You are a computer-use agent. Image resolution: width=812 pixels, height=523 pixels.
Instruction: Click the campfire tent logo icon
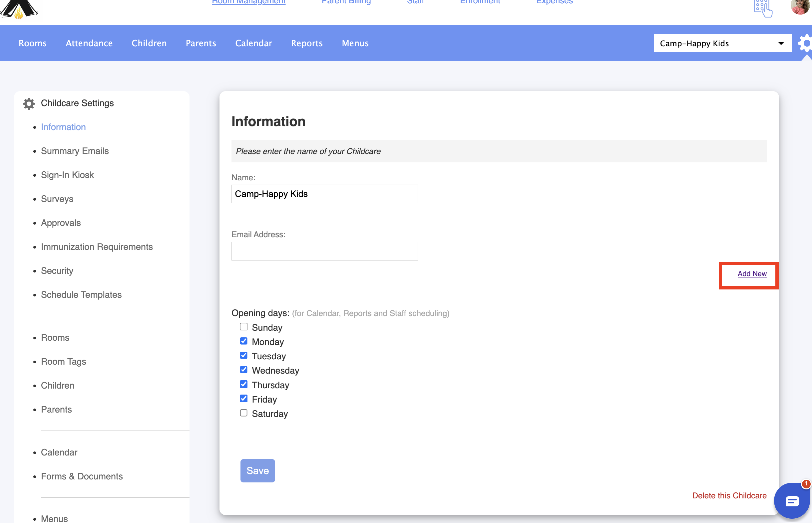coord(19,9)
